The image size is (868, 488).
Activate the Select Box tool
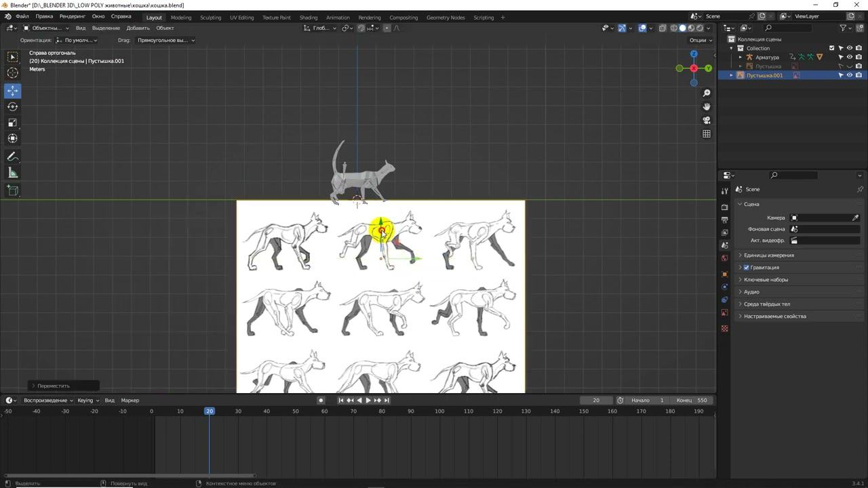pos(12,57)
